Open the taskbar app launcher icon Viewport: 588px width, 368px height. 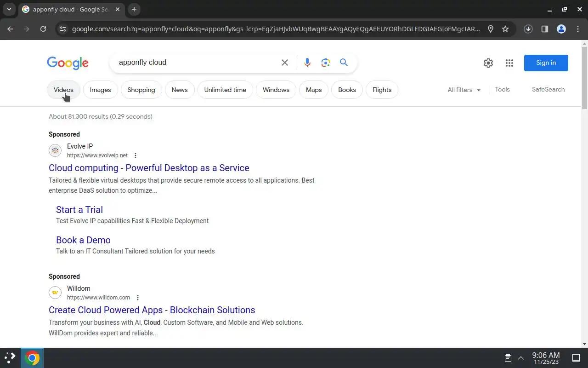pyautogui.click(x=10, y=358)
